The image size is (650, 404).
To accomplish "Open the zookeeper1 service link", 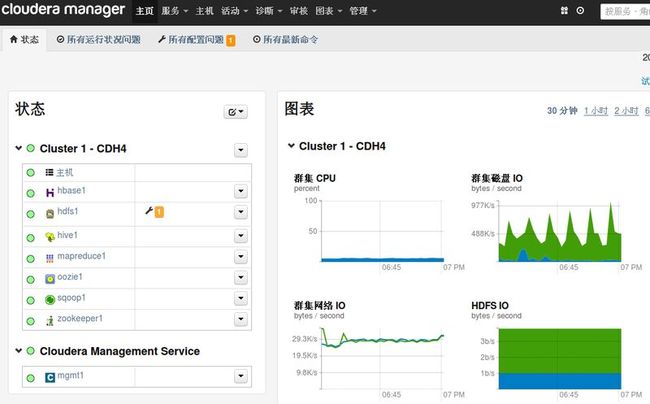I will (80, 318).
